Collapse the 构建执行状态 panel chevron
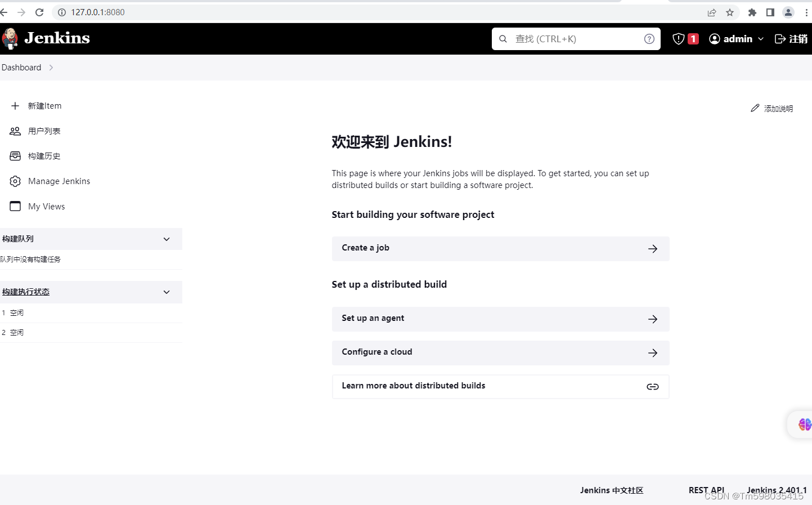 pos(167,292)
